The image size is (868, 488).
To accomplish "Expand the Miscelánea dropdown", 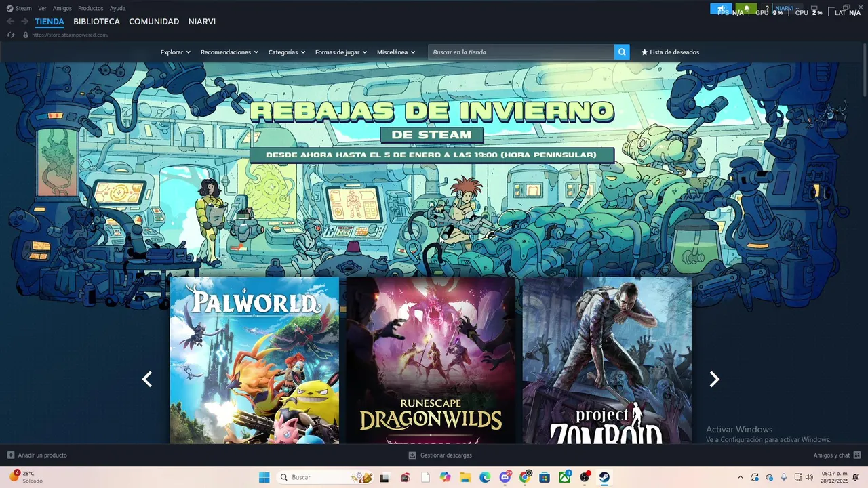I will coord(396,52).
